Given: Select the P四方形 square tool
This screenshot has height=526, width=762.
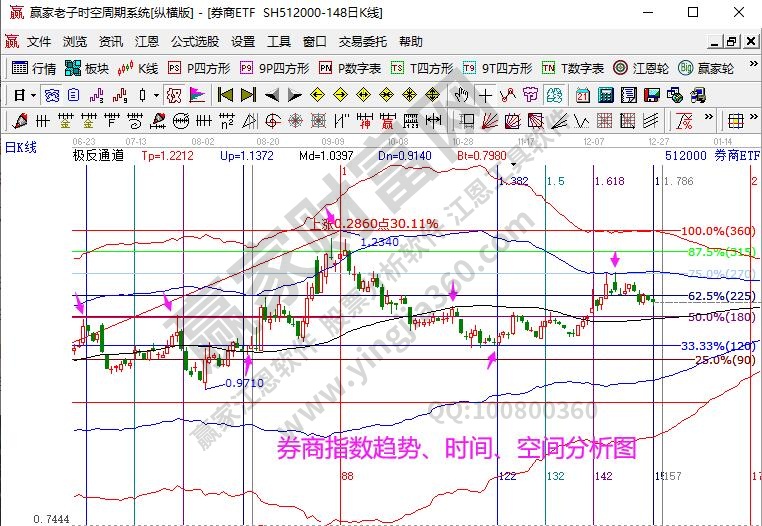Looking at the screenshot, I should [199, 68].
